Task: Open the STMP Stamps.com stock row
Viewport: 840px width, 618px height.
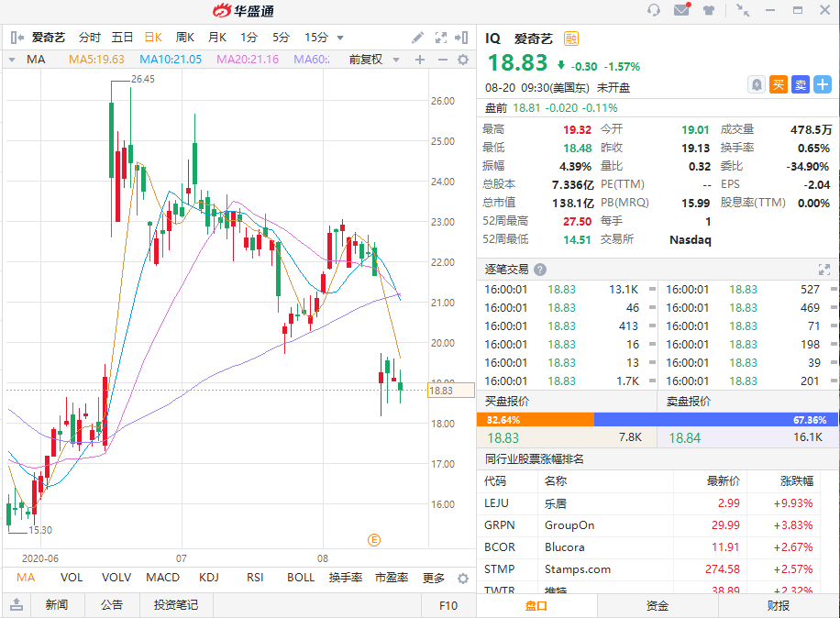Action: 648,569
